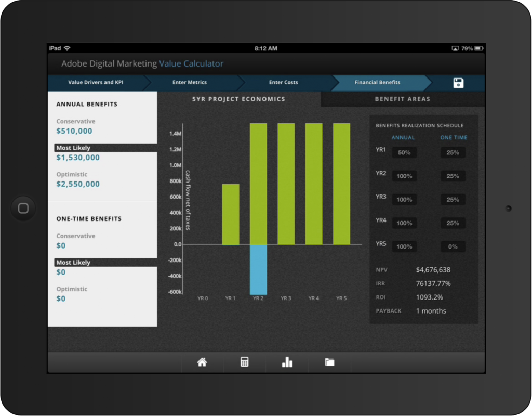Tap the Value Calculator title text

[191, 63]
